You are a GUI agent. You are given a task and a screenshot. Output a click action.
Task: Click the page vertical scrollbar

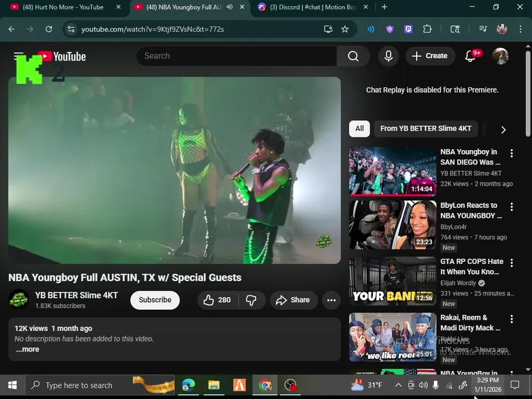pyautogui.click(x=528, y=94)
